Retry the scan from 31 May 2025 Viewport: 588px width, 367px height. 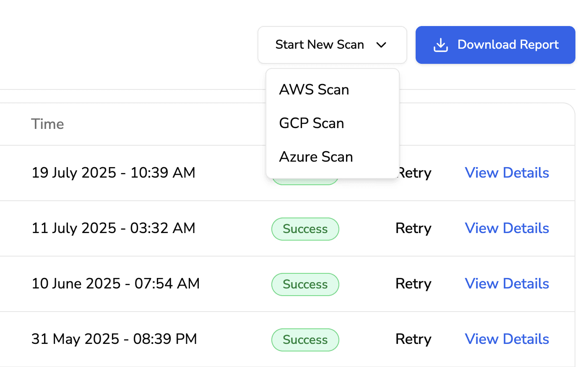413,339
